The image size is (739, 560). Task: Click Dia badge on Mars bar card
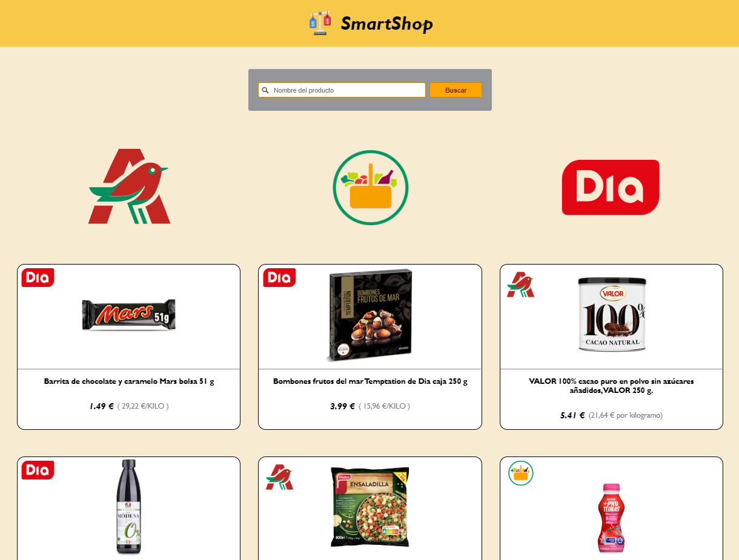(38, 278)
